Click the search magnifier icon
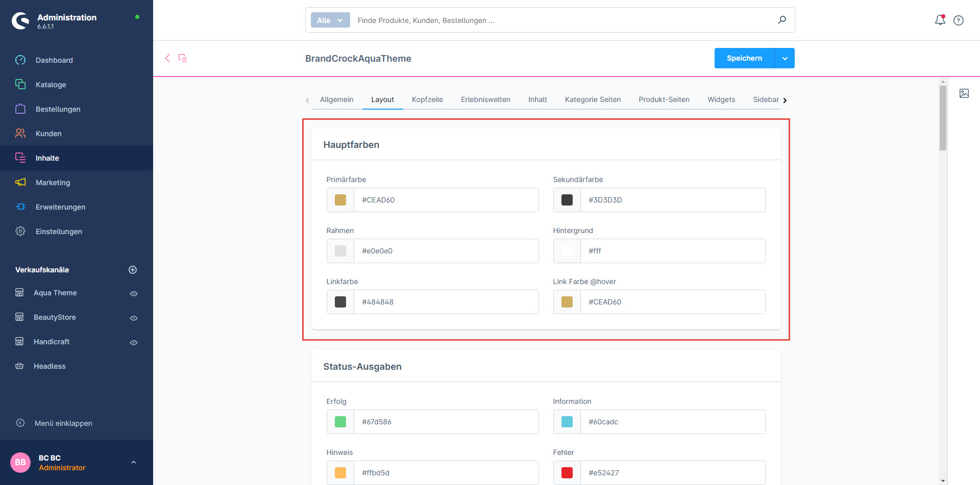 coord(781,20)
